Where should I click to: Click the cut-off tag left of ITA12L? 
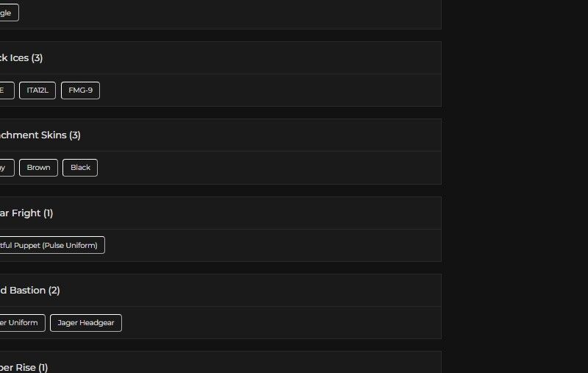tap(6, 90)
